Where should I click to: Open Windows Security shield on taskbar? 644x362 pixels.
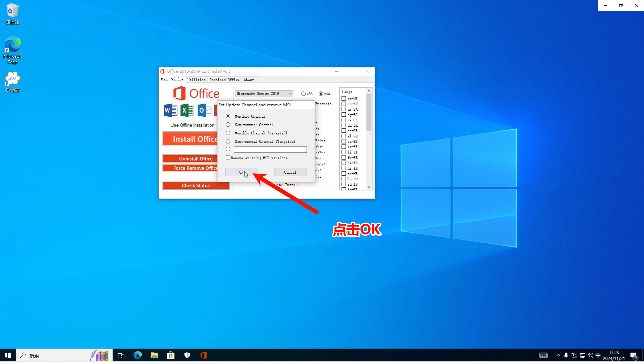pos(187,355)
